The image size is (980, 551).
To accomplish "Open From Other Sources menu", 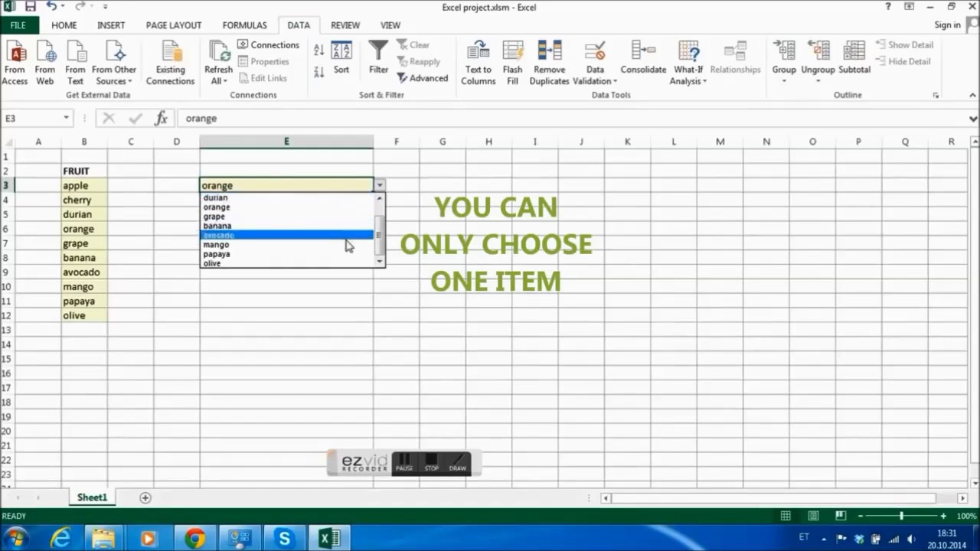I will (114, 63).
